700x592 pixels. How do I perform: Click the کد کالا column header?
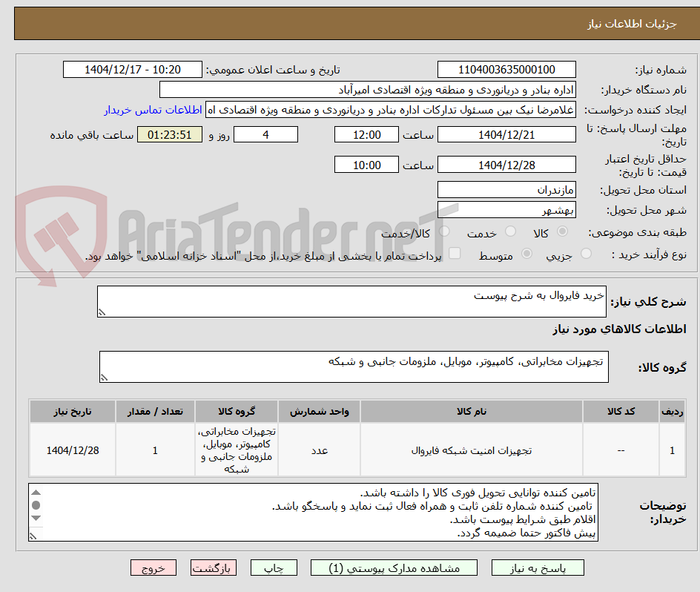(x=621, y=412)
